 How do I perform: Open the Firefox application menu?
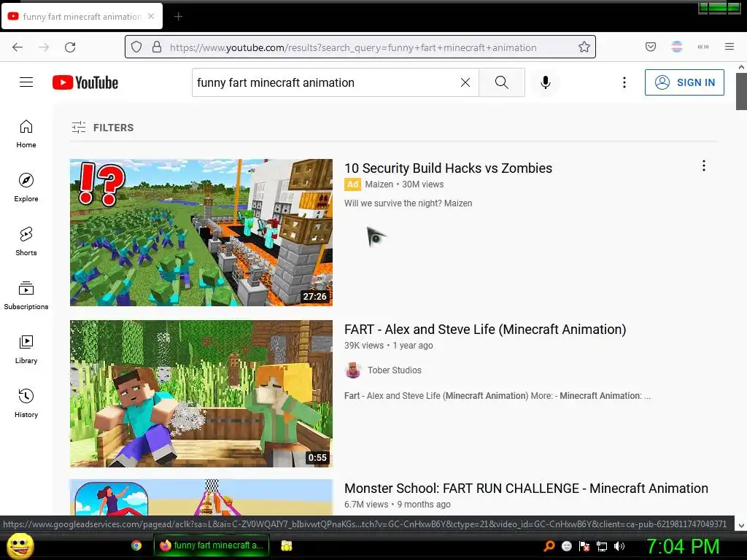[x=729, y=47]
